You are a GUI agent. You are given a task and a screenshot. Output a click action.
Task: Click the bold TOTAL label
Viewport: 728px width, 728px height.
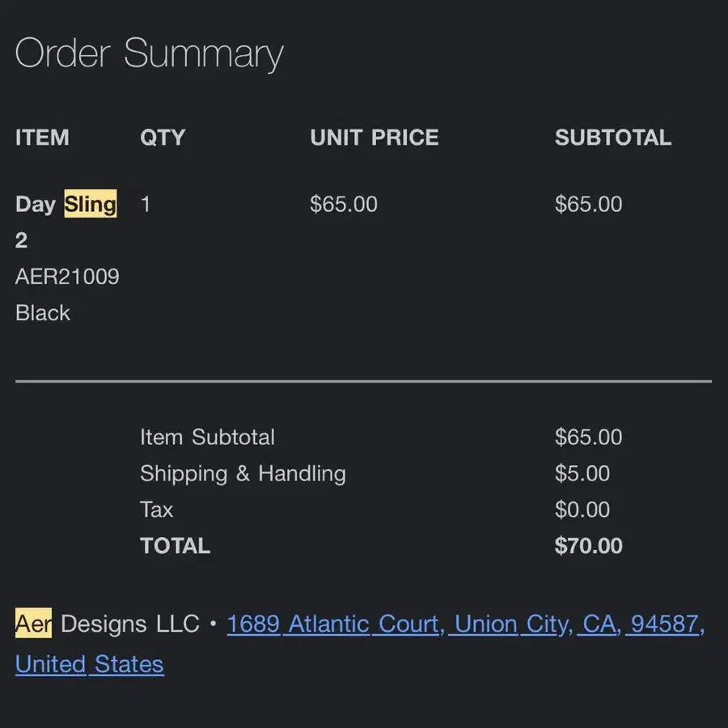tap(176, 546)
